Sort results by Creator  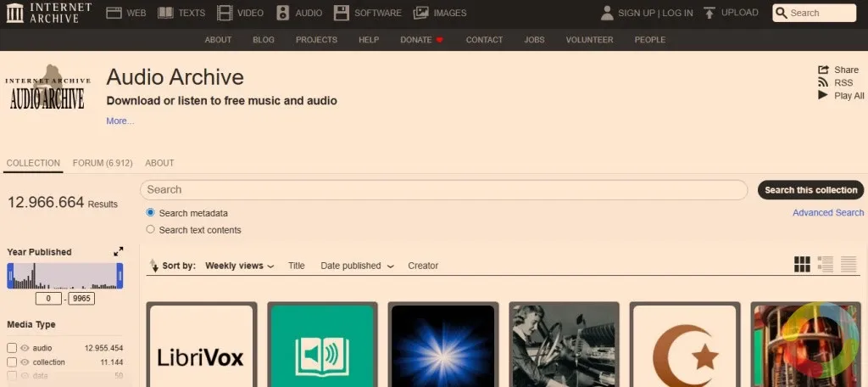(423, 266)
